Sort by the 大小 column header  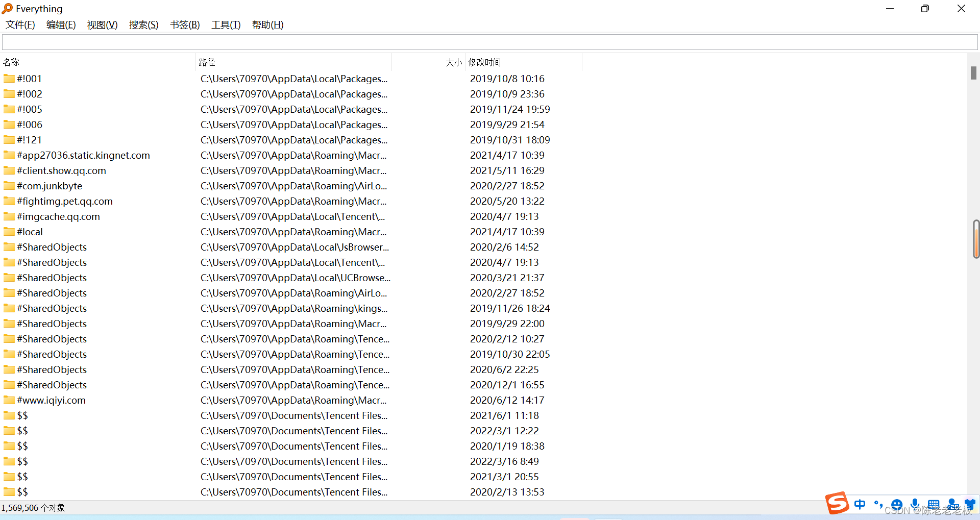tap(429, 62)
